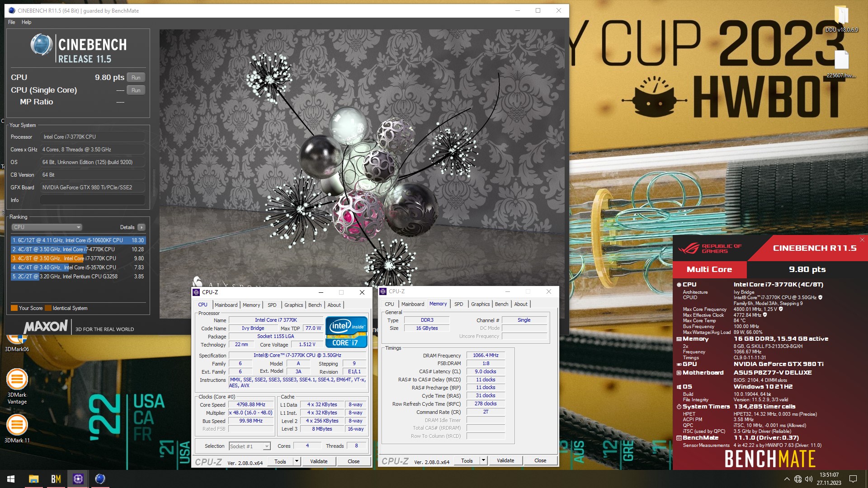Click Validate in left CPU-Z window
This screenshot has height=488, width=868.
click(319, 461)
